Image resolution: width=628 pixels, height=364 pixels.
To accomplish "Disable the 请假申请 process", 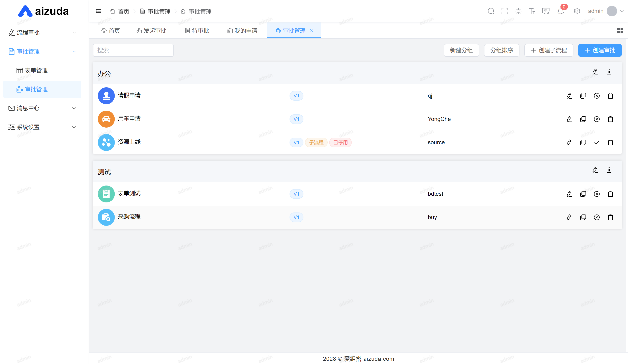I will click(597, 96).
